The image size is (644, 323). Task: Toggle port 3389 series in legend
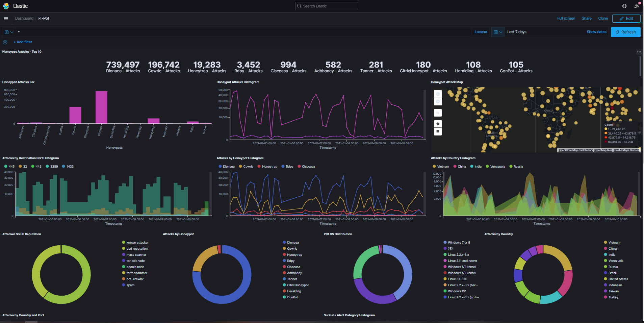coord(52,167)
